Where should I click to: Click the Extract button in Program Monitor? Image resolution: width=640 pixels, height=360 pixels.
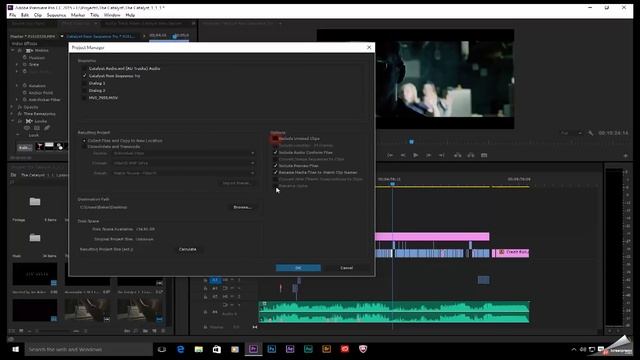click(471, 155)
